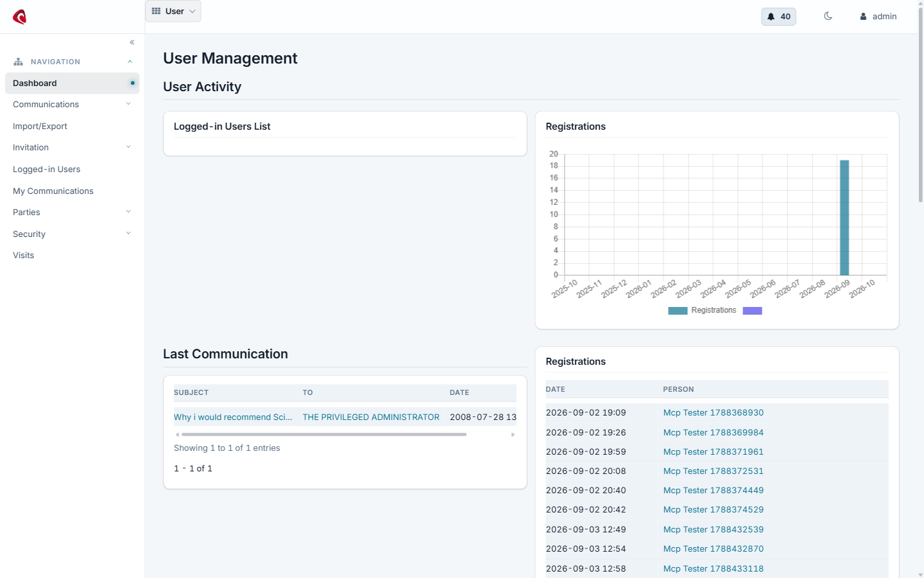Click the 2026-09 registrations bar
This screenshot has width=924, height=578.
coord(844,218)
